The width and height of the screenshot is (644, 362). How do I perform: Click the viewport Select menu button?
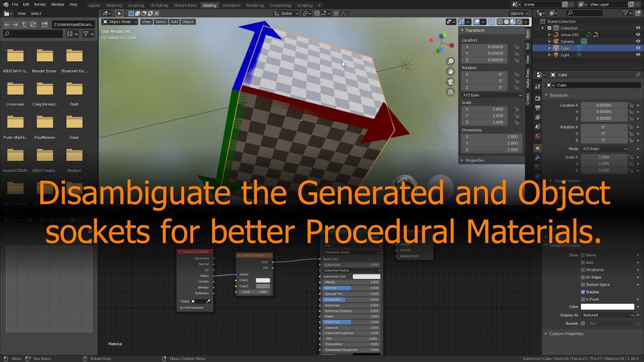click(161, 22)
